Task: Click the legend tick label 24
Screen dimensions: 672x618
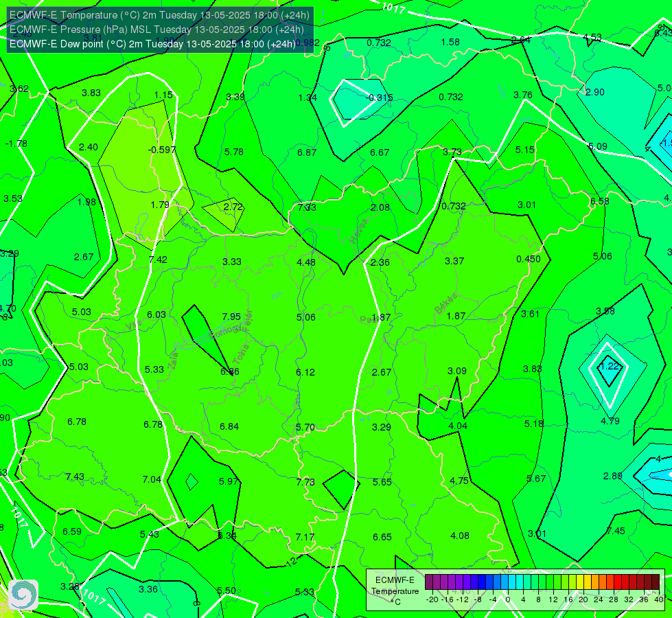Action: 599,599
